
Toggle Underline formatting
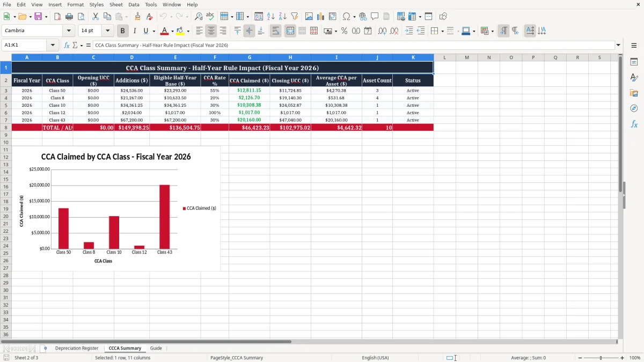(145, 31)
